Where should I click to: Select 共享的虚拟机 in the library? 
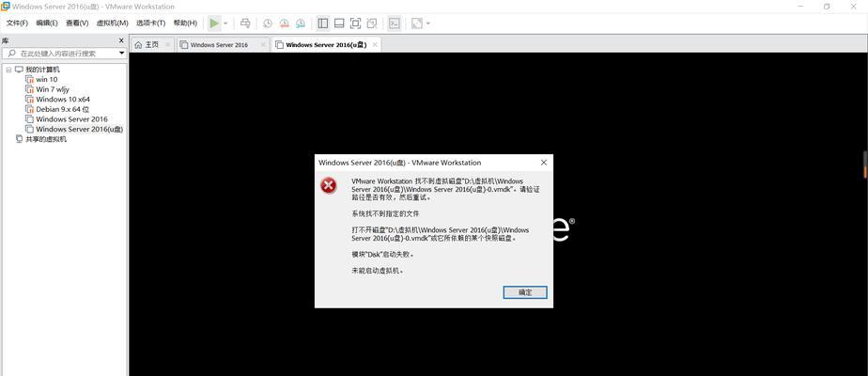tap(46, 139)
